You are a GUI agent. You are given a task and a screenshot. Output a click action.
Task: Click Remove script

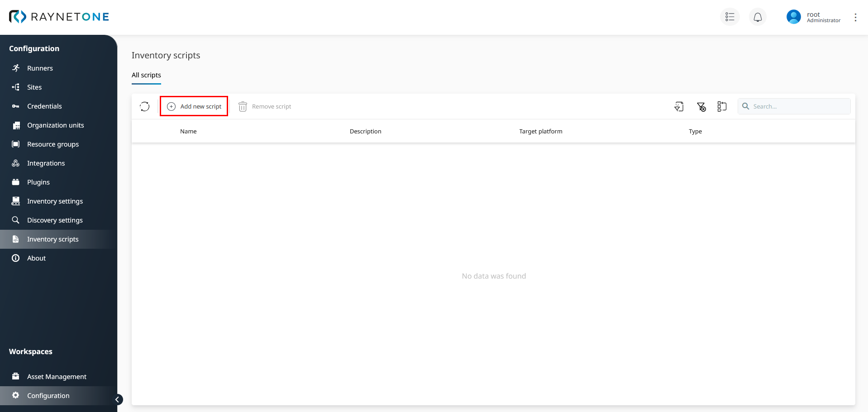[265, 106]
